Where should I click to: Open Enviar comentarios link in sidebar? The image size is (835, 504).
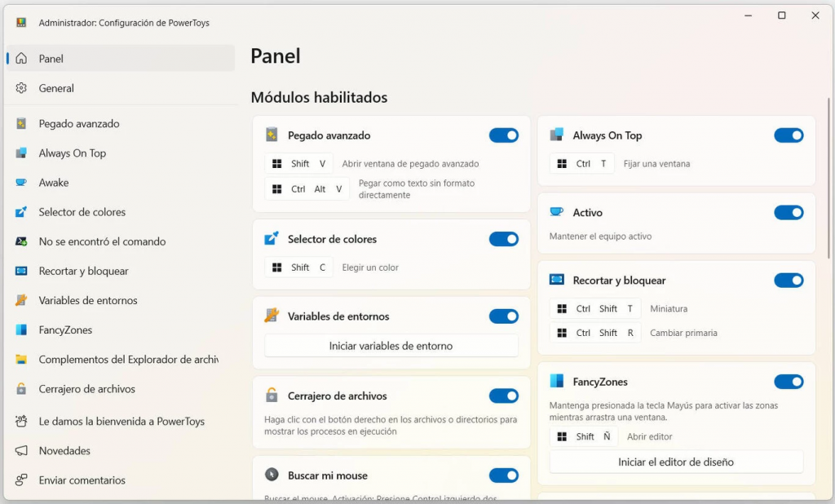pos(82,480)
